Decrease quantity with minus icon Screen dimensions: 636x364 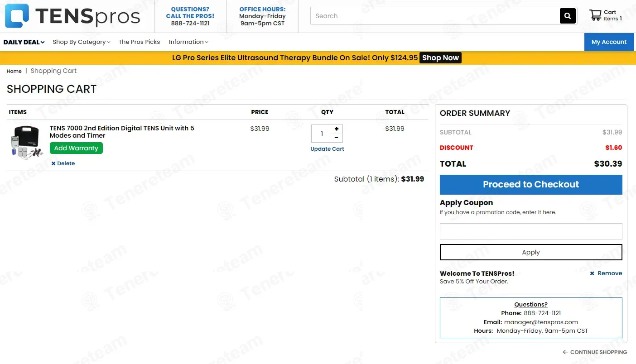[337, 138]
